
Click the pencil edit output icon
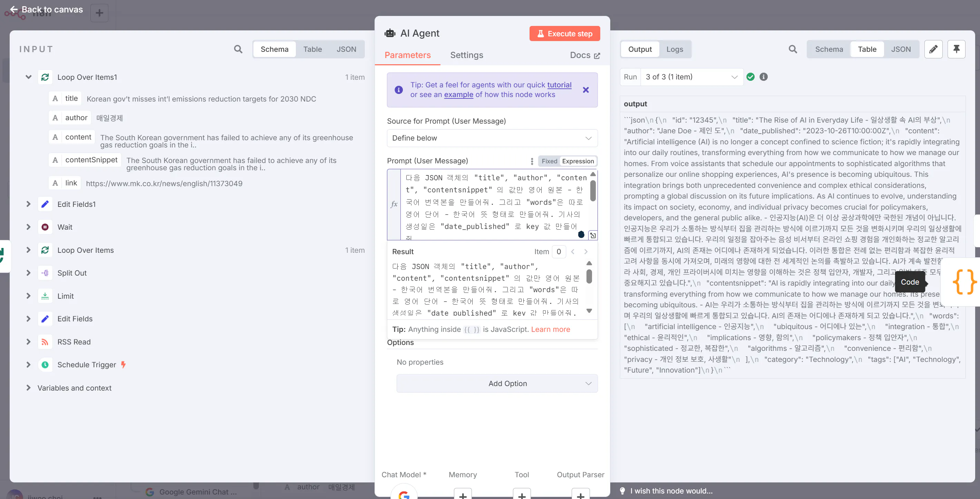[933, 49]
